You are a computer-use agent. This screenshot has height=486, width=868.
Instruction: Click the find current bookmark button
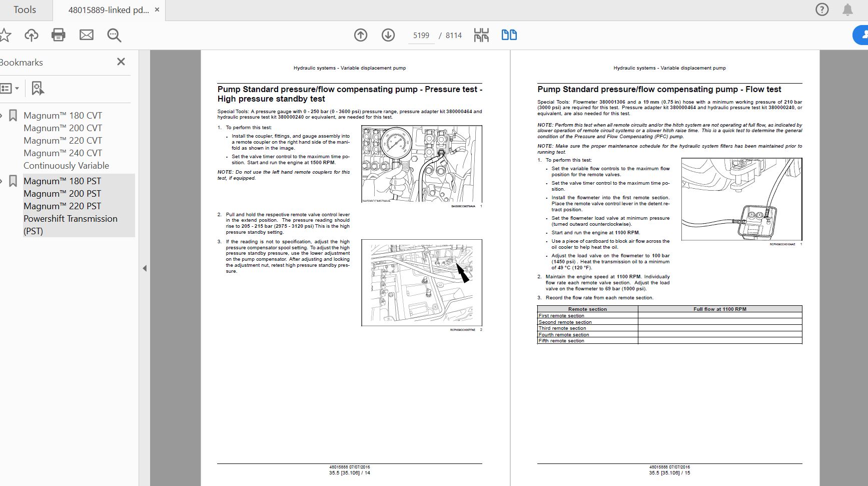[x=38, y=89]
